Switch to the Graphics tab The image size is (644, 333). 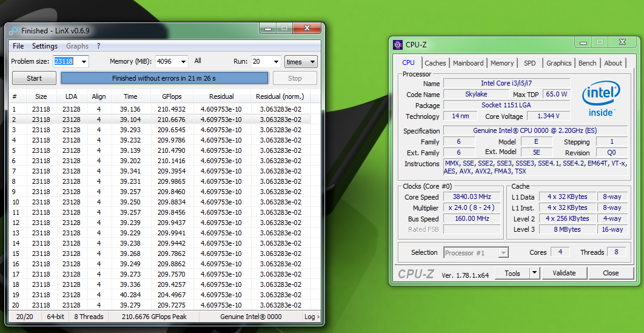(558, 63)
